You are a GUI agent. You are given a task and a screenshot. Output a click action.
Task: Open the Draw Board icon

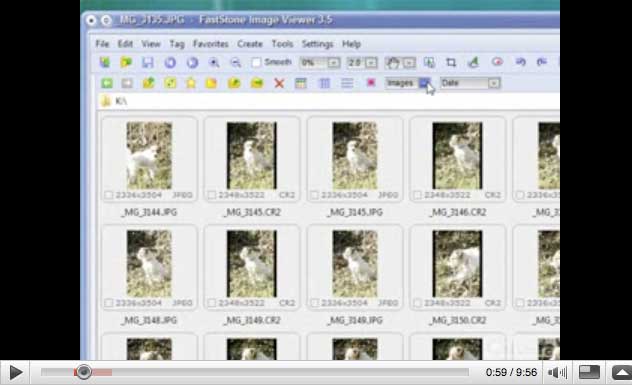click(473, 62)
